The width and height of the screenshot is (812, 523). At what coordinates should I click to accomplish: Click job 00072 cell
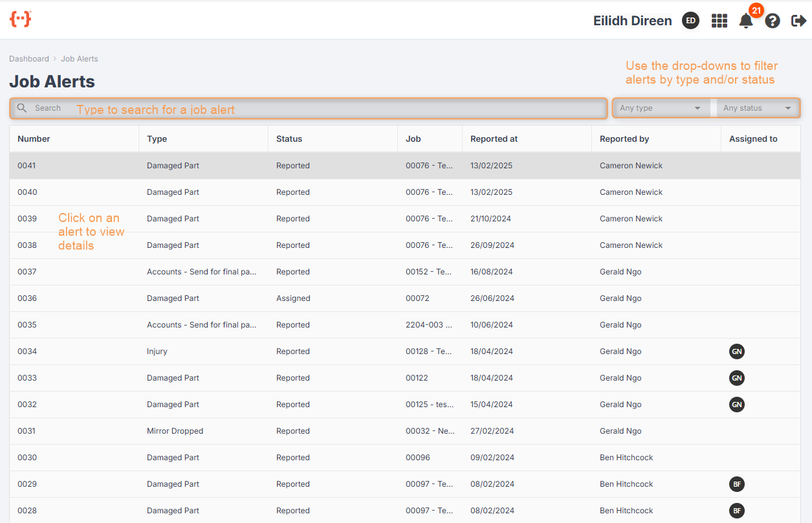point(417,298)
